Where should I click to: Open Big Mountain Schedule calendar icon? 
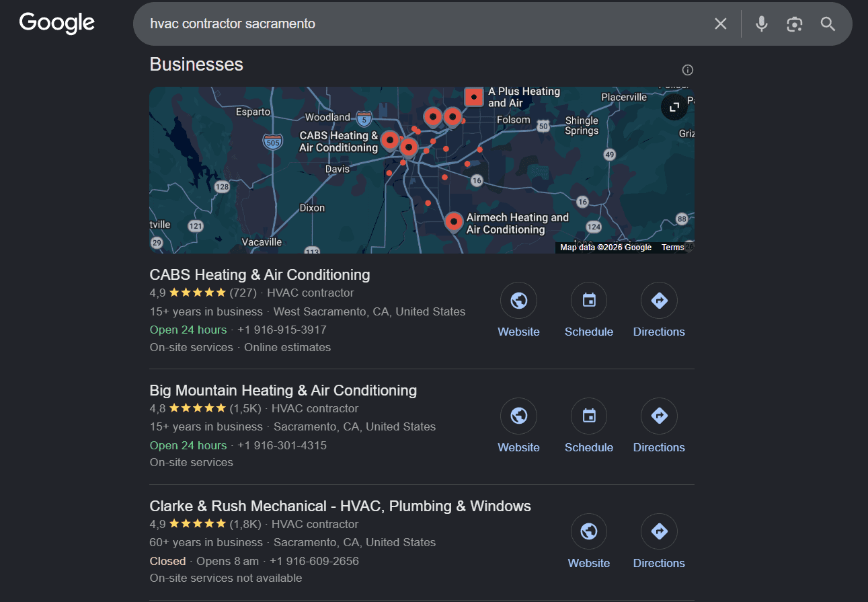pyautogui.click(x=589, y=416)
